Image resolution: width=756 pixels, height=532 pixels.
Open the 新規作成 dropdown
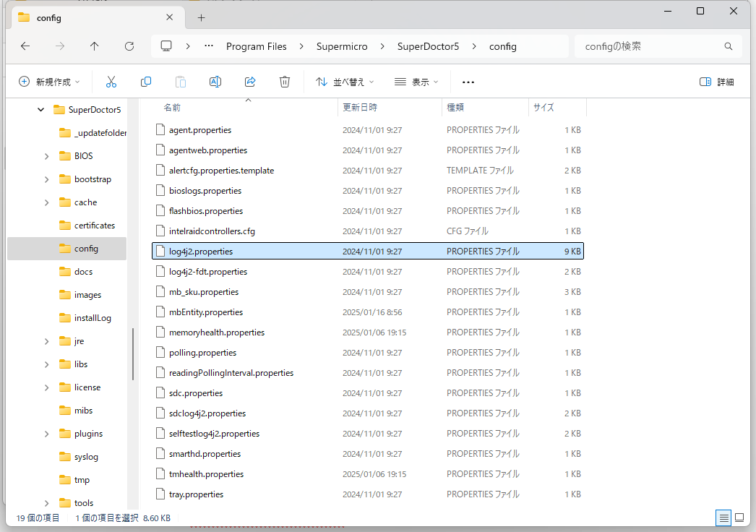tap(49, 82)
